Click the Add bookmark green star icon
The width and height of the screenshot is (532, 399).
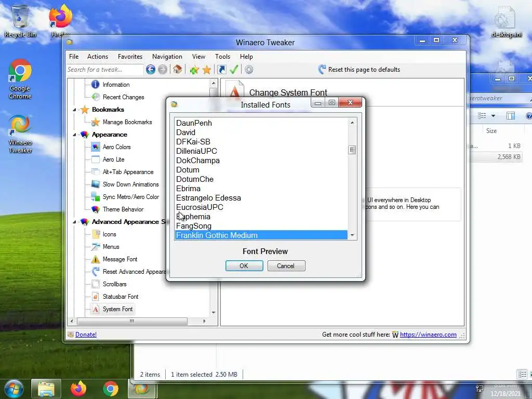194,70
